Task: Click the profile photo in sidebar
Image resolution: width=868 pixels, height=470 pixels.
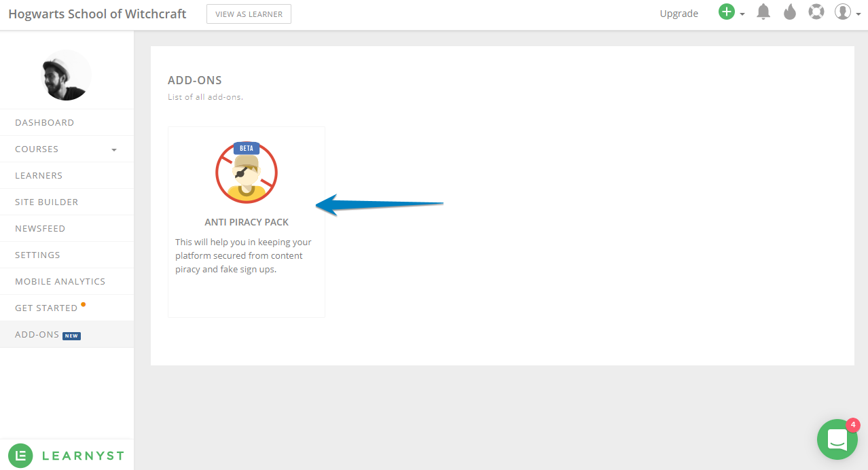Action: point(66,75)
